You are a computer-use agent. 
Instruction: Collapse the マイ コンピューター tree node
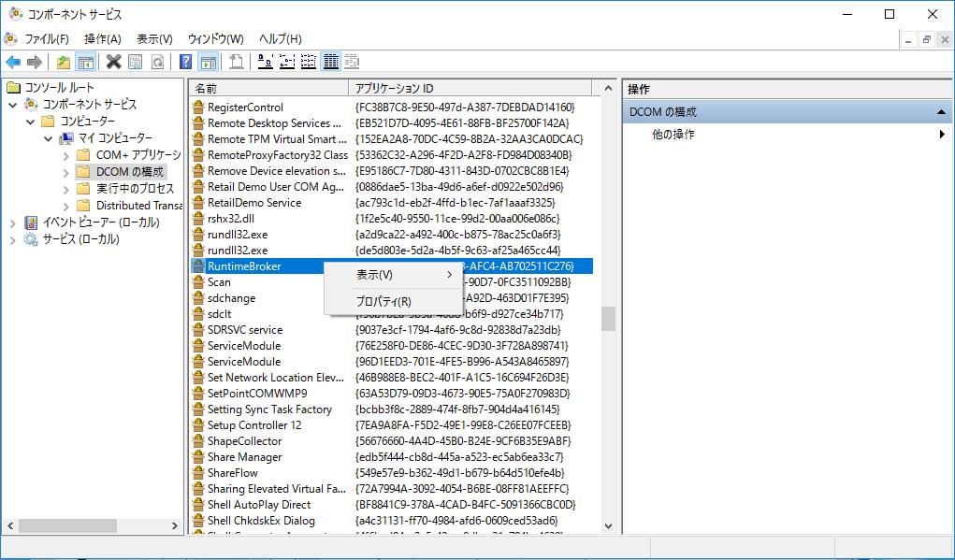click(x=48, y=138)
